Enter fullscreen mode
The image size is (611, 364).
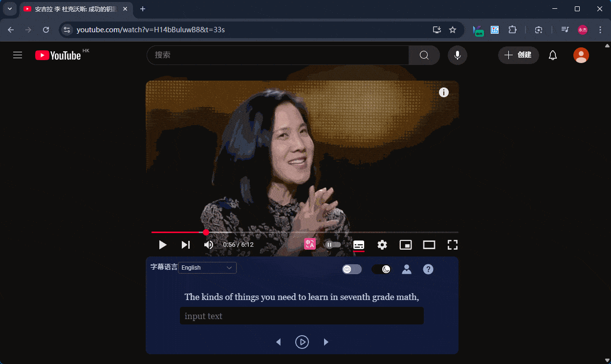(453, 245)
